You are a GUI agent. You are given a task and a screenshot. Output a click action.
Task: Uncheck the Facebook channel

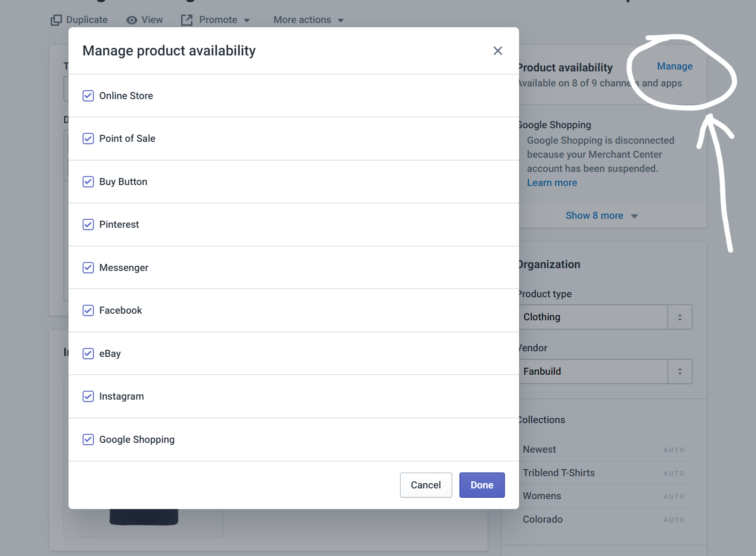[x=88, y=310]
